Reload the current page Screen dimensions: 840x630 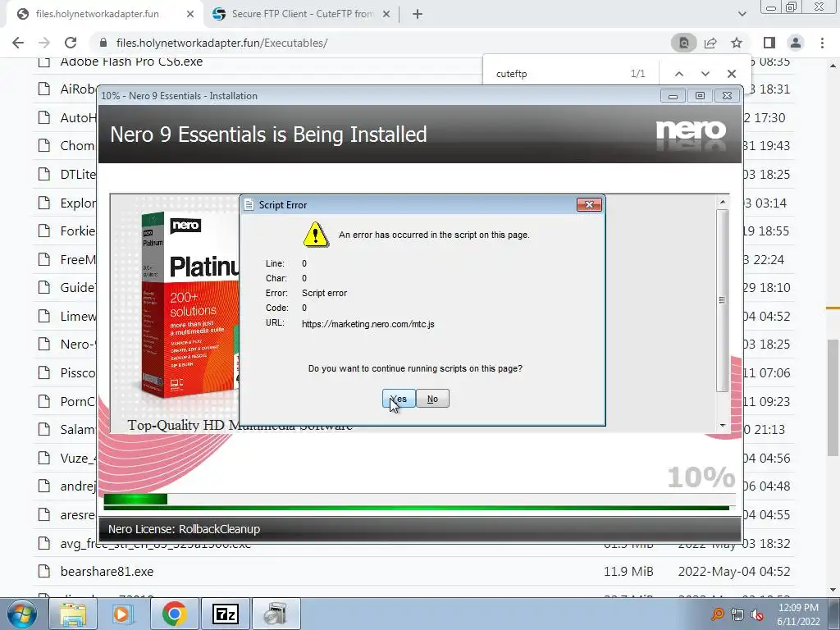point(71,43)
